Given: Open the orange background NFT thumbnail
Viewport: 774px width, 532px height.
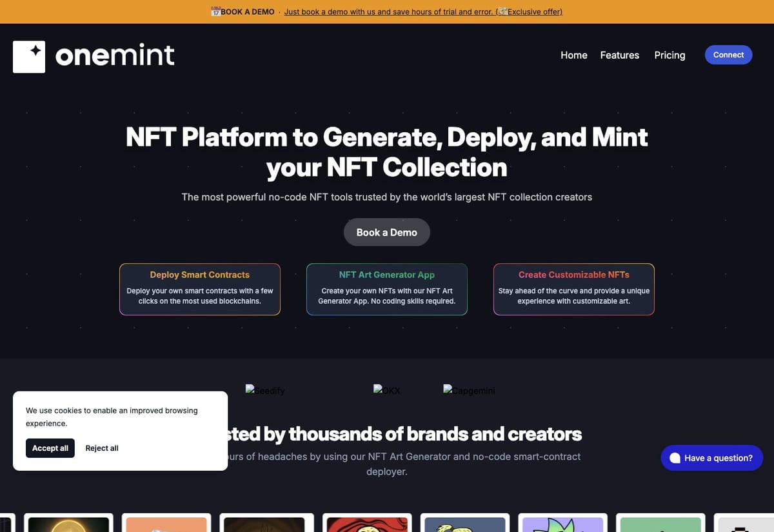Looking at the screenshot, I should tap(166, 522).
